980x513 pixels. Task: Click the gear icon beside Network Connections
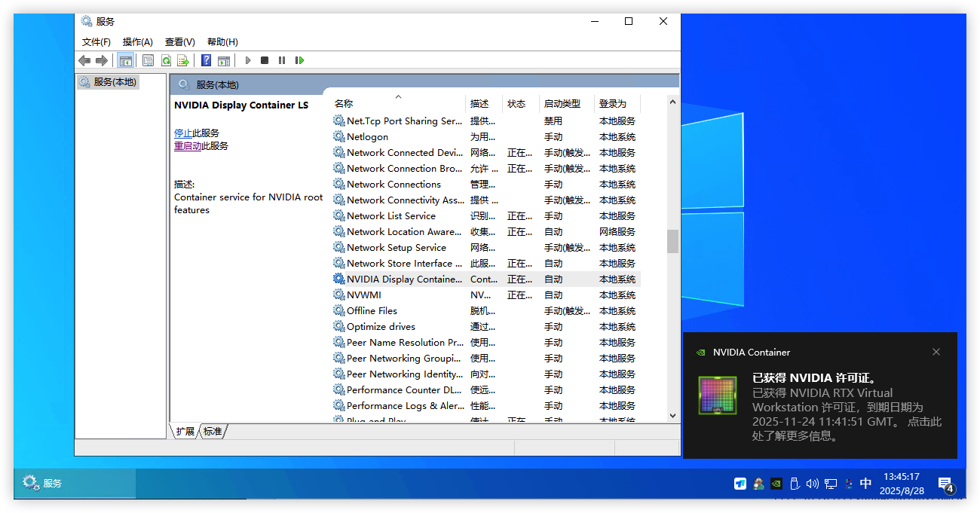(339, 184)
